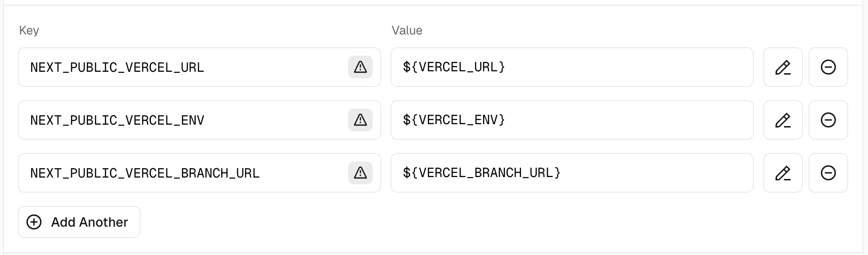
Task: Click warning icon for NEXT_PUBLIC_VERCEL_ENV key
Action: 360,120
